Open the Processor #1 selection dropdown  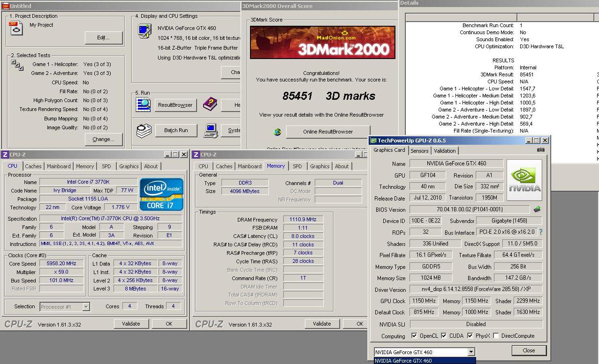tap(86, 307)
